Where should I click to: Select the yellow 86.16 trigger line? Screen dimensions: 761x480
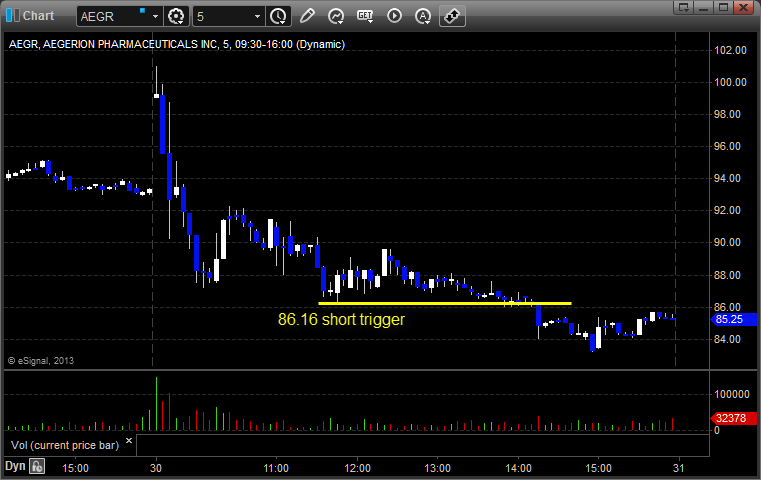pos(445,303)
